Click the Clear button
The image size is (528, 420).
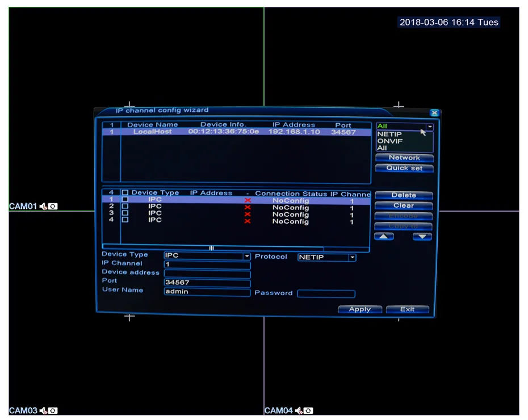pos(404,205)
